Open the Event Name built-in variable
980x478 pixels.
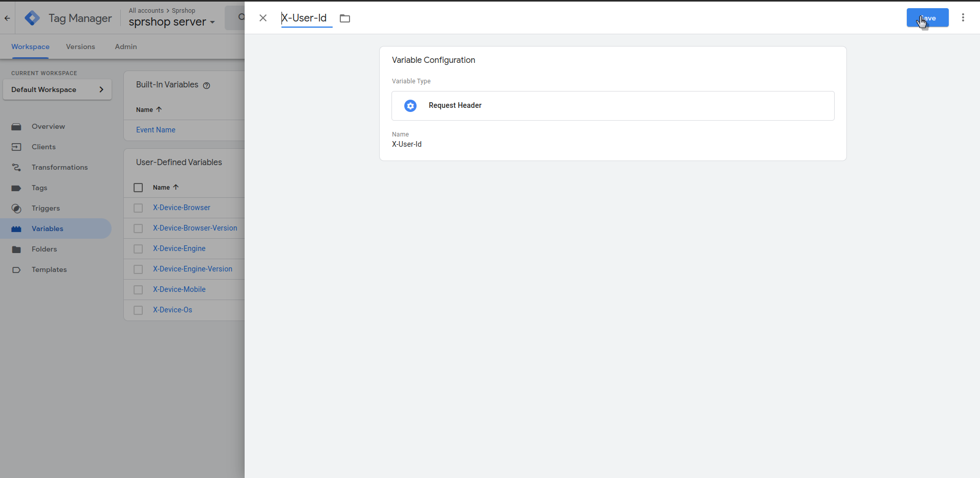(156, 129)
